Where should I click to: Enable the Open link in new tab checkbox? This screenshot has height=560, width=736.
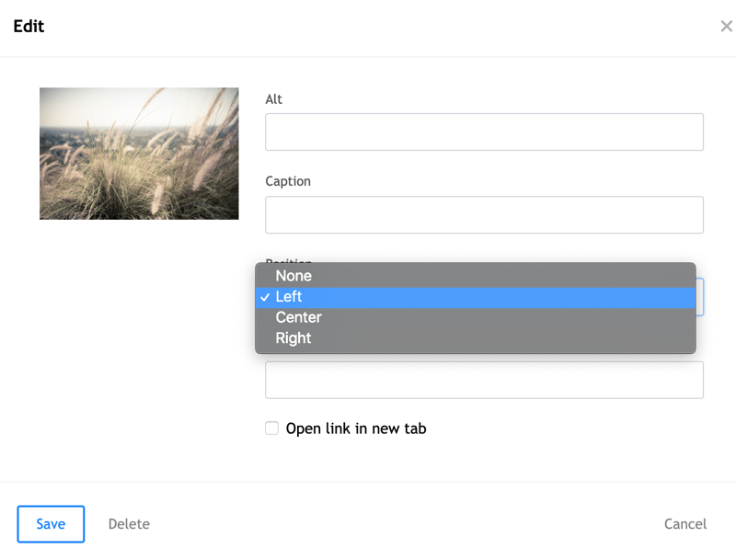272,429
